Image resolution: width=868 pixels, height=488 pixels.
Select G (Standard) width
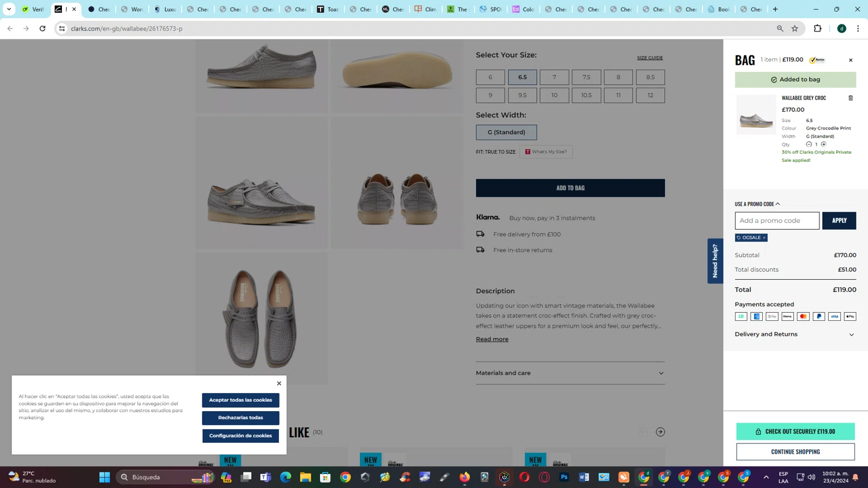point(506,132)
